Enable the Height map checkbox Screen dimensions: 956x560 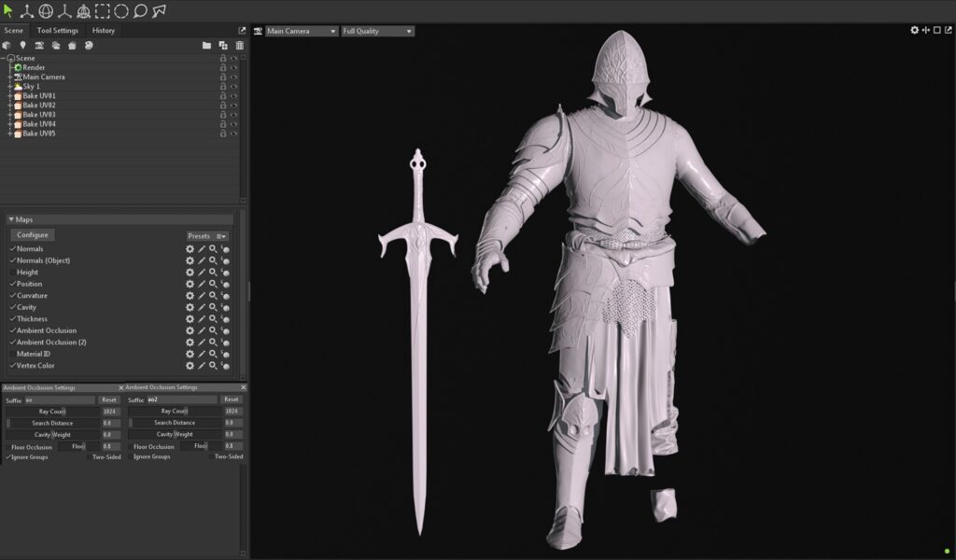(12, 273)
